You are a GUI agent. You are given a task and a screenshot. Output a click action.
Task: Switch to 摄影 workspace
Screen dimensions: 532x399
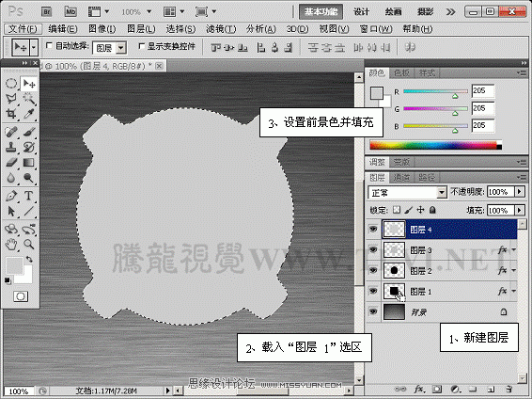(425, 12)
